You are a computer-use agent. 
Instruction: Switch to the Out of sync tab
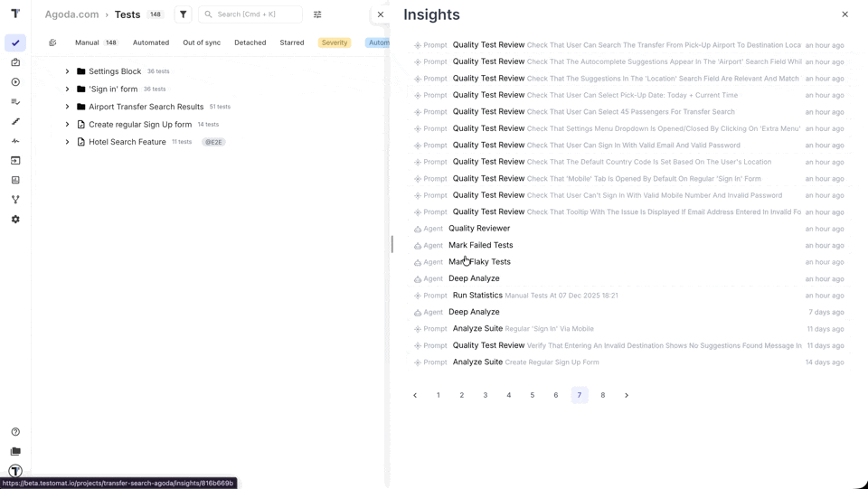pyautogui.click(x=202, y=42)
